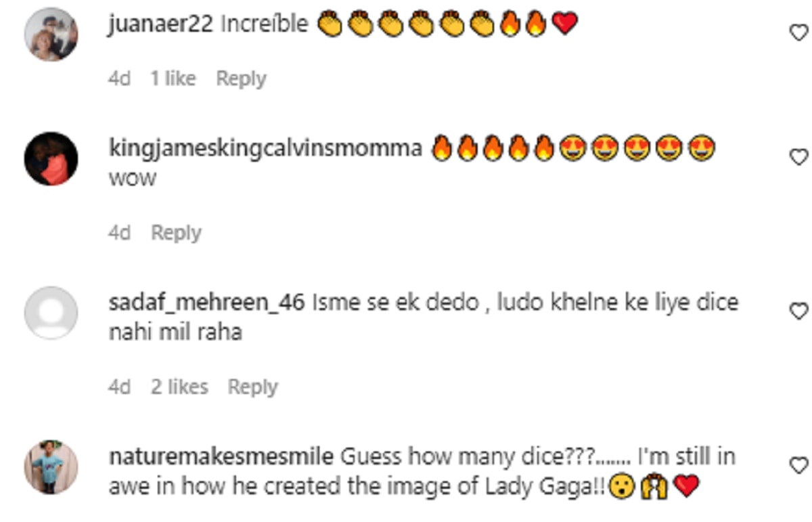
Task: Tap the heart beside naturemakesmesmile's comment
Action: click(798, 465)
